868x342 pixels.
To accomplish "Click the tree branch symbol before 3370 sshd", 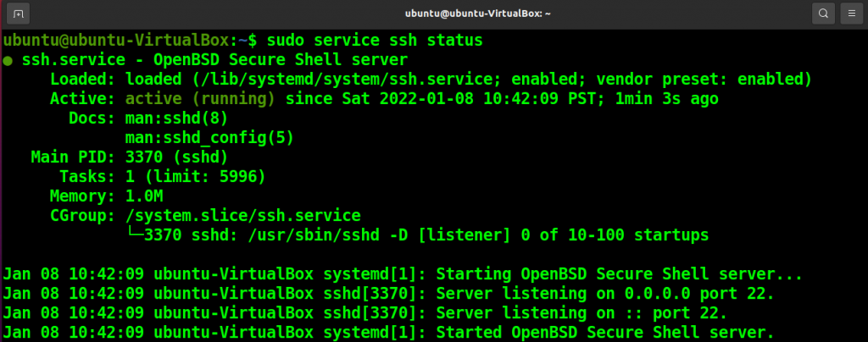I will (x=135, y=235).
